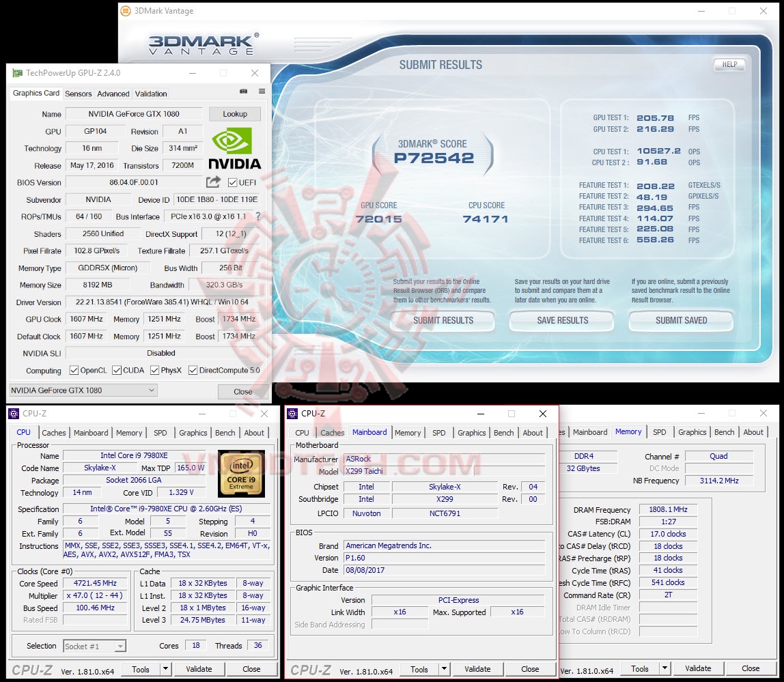Click the DRAM Frequency value 1808.1 MHz
The width and height of the screenshot is (784, 682).
(x=668, y=509)
